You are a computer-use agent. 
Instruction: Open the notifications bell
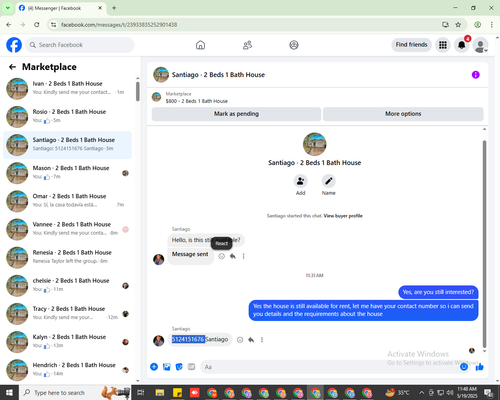pyautogui.click(x=462, y=45)
